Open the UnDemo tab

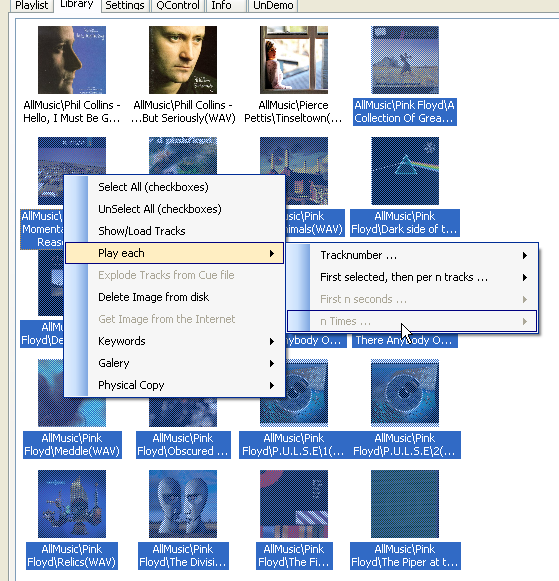click(x=273, y=6)
